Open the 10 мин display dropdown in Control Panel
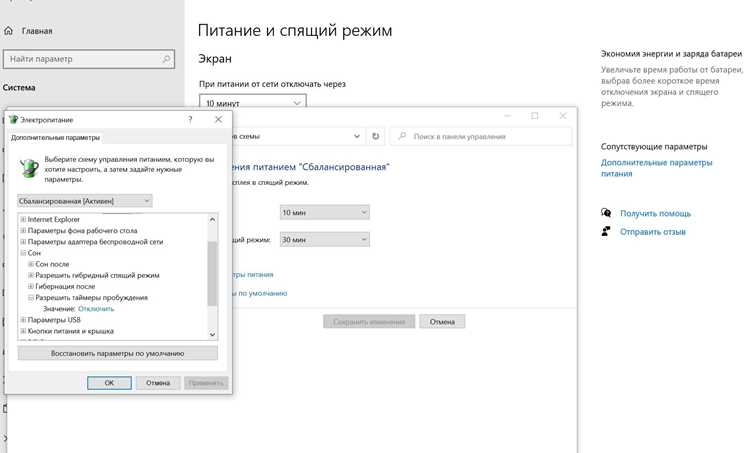This screenshot has height=453, width=750. (324, 212)
